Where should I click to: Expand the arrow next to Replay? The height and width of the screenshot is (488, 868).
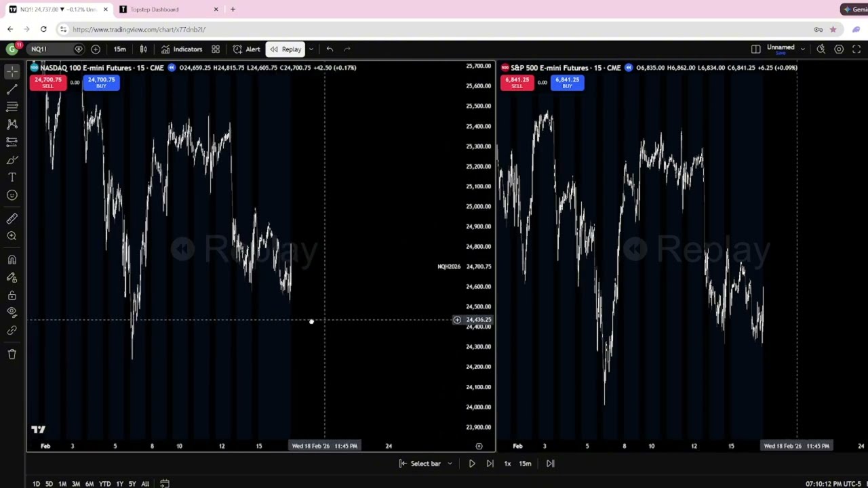pos(311,49)
